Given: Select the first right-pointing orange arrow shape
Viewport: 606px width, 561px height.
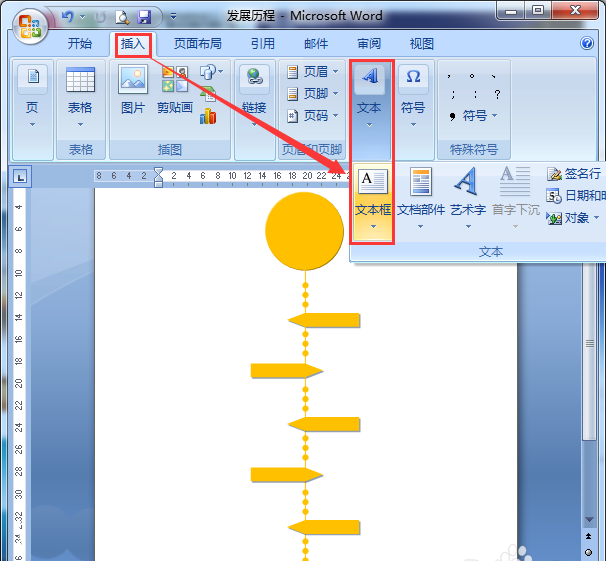Looking at the screenshot, I should coord(287,371).
